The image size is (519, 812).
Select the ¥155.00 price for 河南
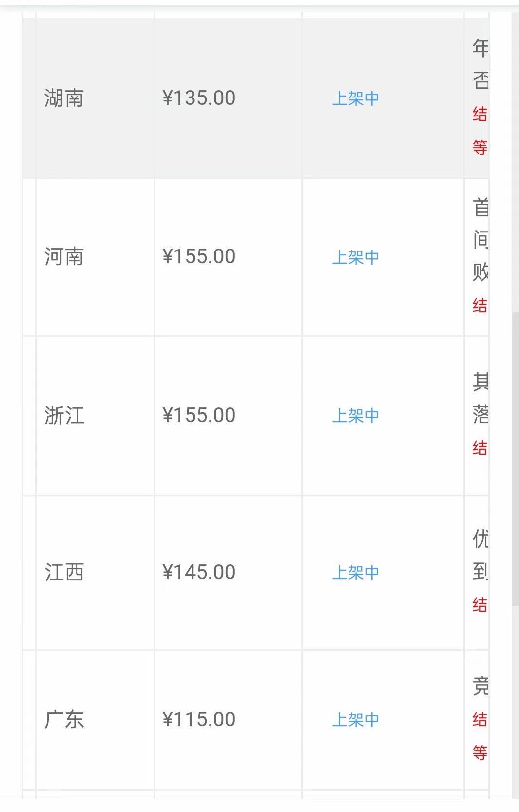(x=199, y=257)
